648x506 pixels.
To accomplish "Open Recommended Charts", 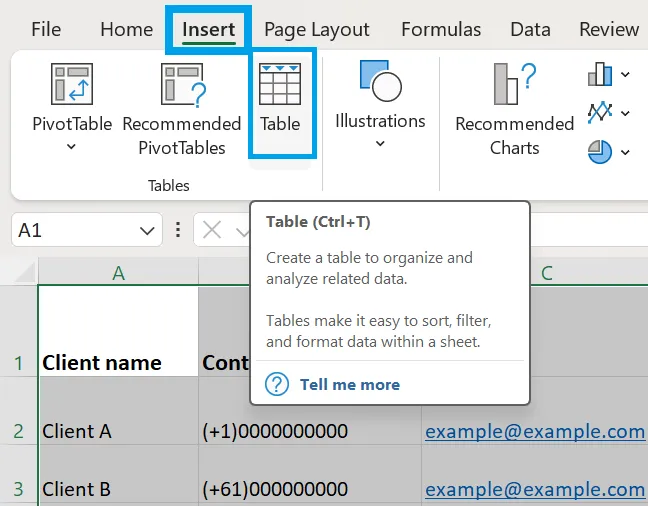I will point(515,110).
